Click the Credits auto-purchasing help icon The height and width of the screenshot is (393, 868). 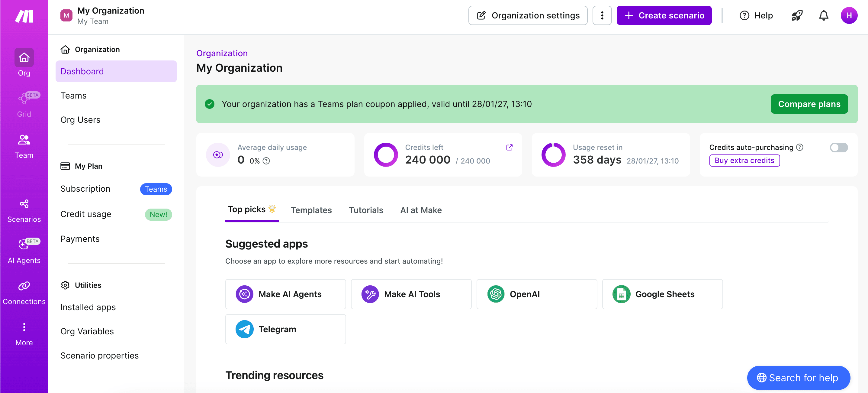pos(800,148)
